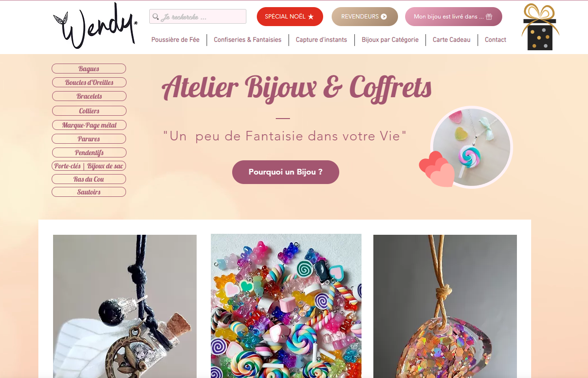Click the 'Mon bijou est livré dans' gift button

pos(453,17)
